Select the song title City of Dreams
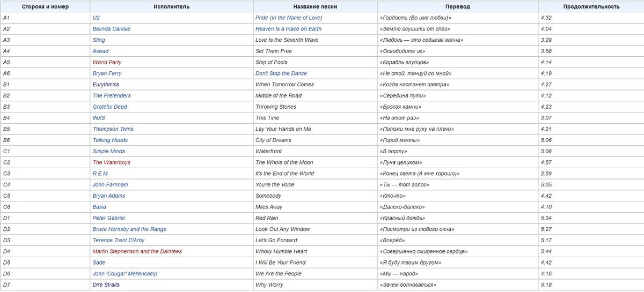644x292 pixels. tap(273, 140)
